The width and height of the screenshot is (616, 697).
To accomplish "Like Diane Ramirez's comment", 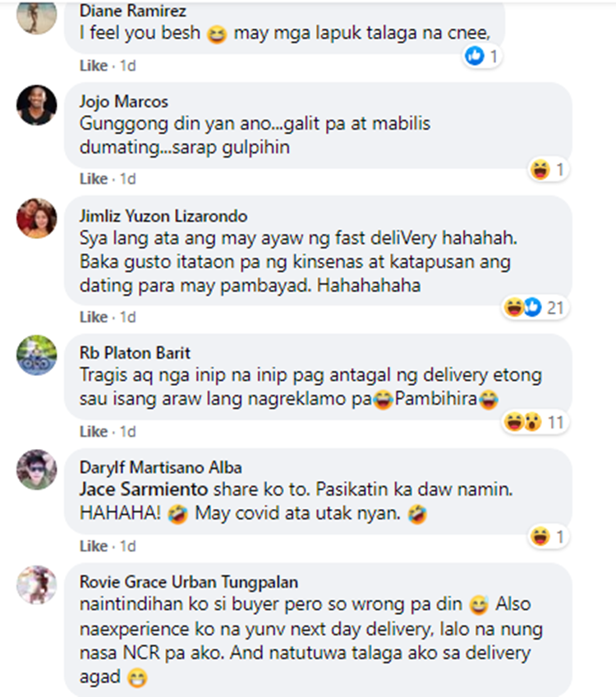I will 94,66.
